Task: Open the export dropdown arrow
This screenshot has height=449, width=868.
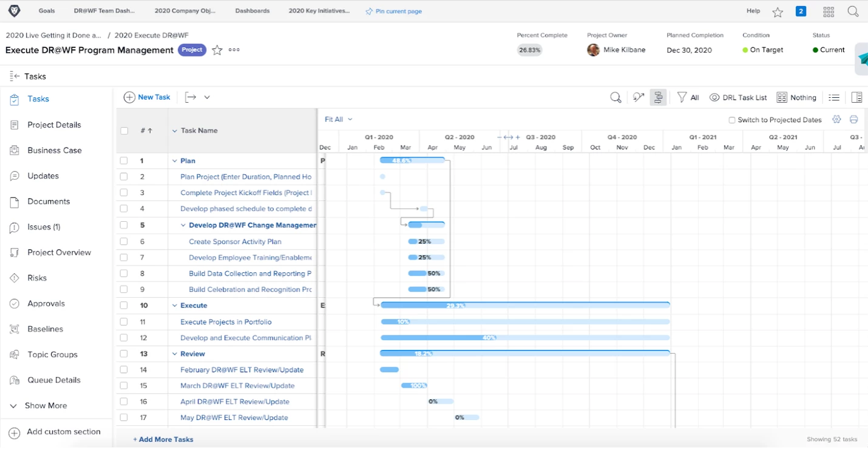Action: pos(207,97)
